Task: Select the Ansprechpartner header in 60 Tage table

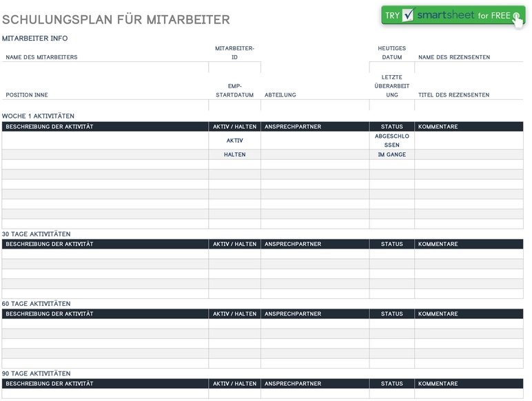Action: pos(314,313)
